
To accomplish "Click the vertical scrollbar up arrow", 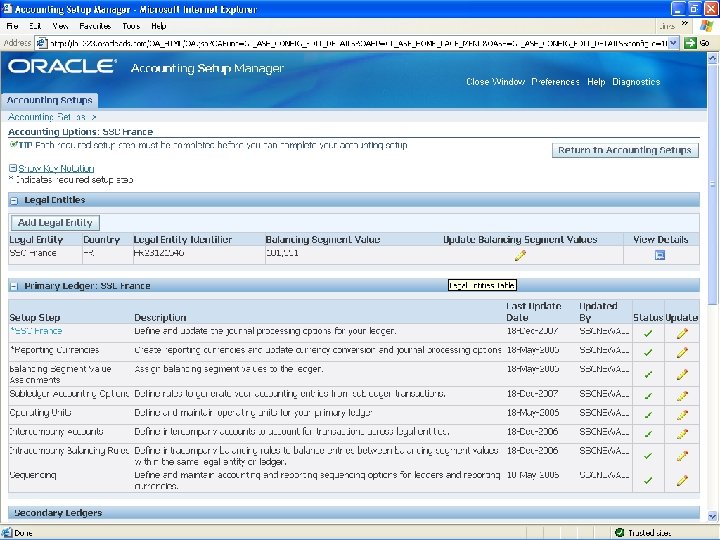I will (x=712, y=58).
